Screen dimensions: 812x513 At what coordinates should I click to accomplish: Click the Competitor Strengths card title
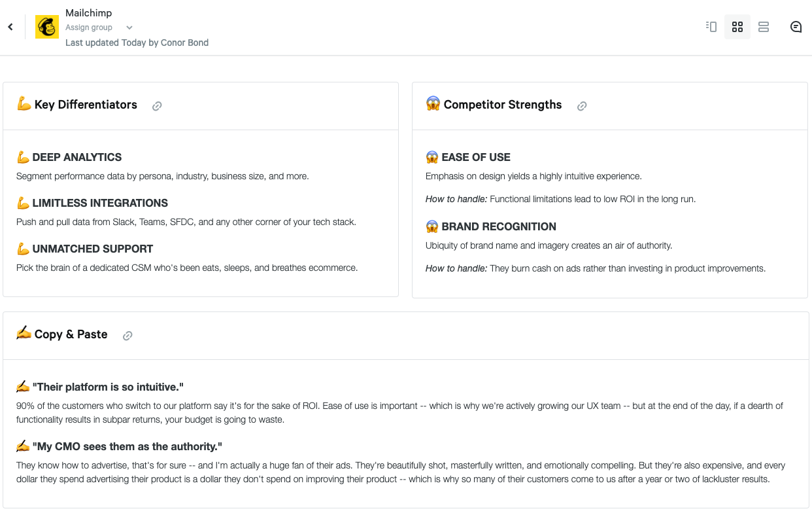click(x=502, y=105)
